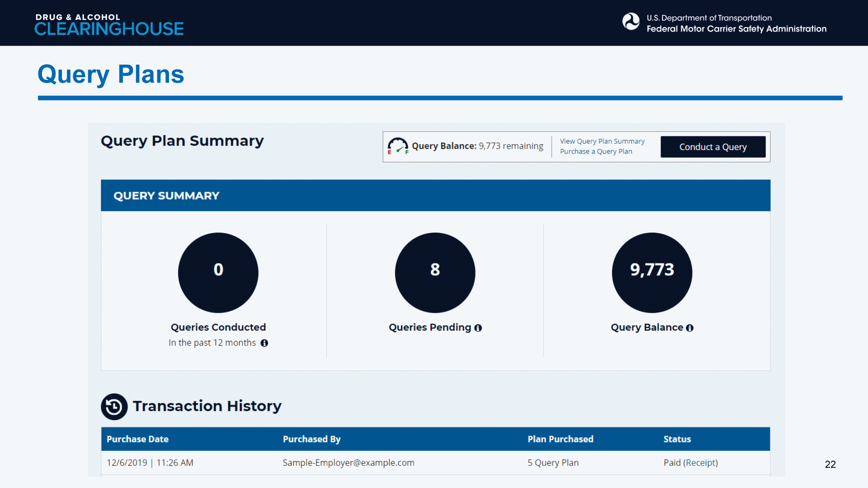Click the Sample-Employer@example.com email cell

click(x=348, y=463)
